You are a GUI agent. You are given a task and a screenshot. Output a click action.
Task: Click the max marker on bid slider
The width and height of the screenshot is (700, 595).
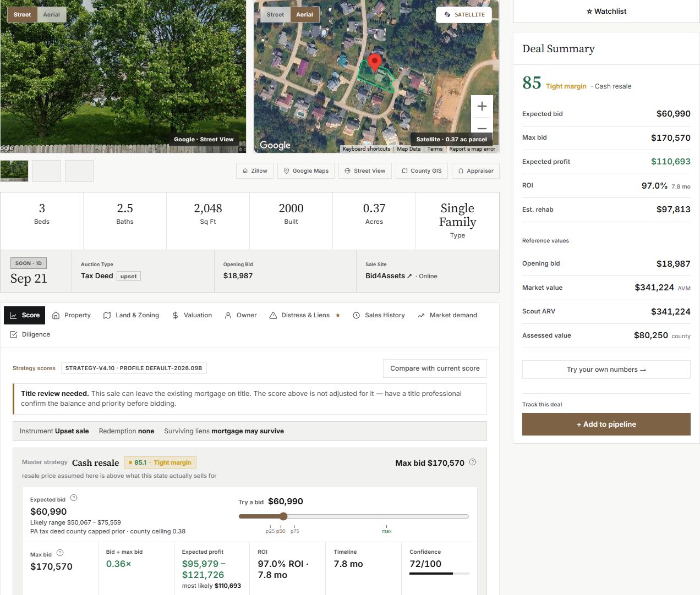[387, 529]
